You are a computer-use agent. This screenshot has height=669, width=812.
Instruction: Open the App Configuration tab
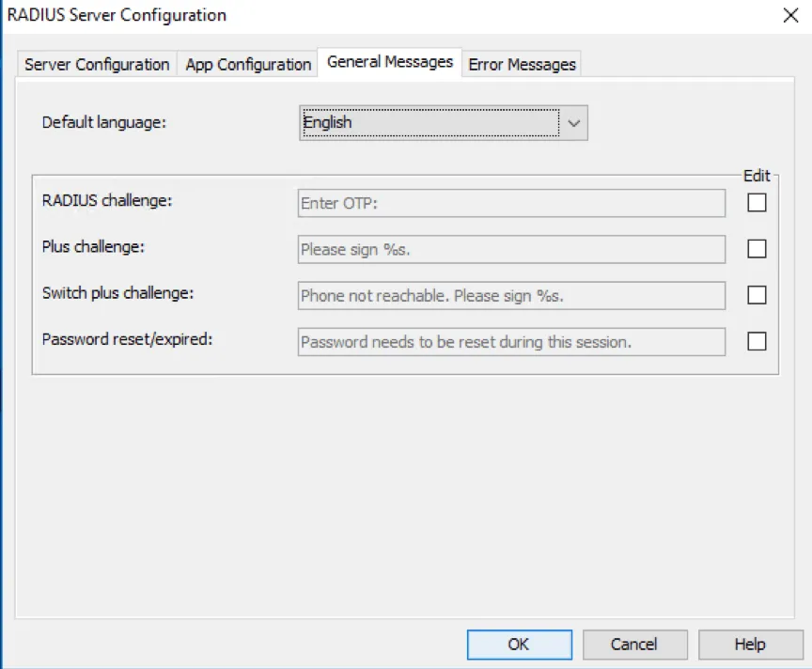(247, 64)
